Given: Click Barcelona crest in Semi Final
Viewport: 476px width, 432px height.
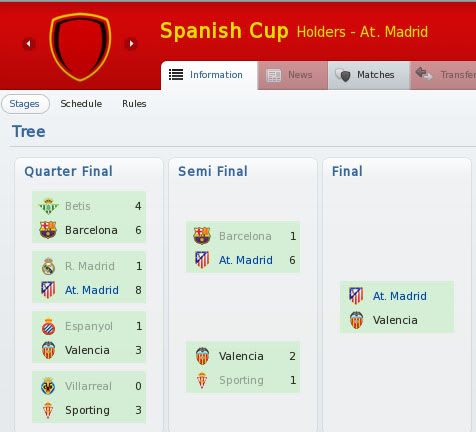Looking at the screenshot, I should (x=202, y=236).
